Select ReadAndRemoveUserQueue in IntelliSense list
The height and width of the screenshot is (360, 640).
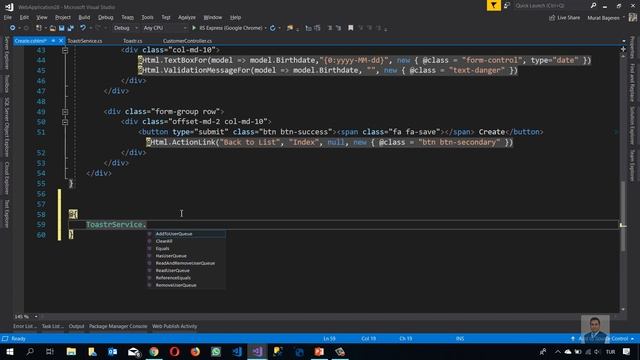click(x=186, y=263)
